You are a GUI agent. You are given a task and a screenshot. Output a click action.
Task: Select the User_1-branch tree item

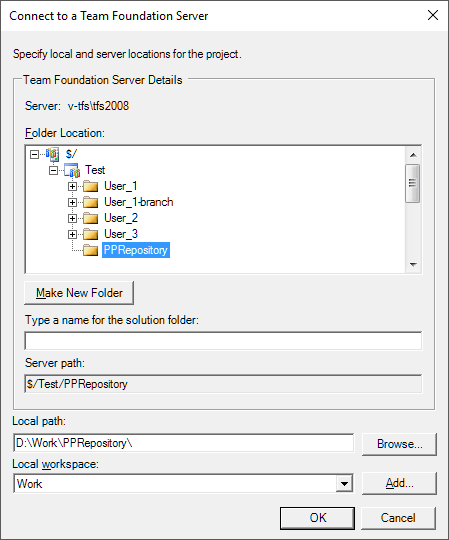[138, 202]
